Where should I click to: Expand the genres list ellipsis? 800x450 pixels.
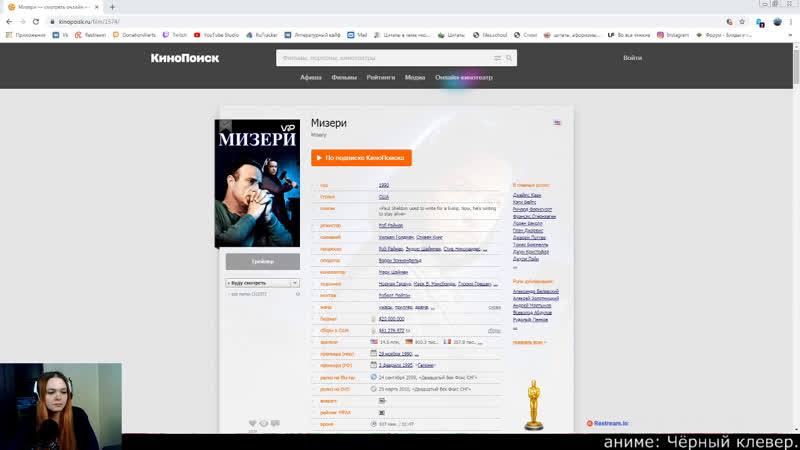click(433, 308)
